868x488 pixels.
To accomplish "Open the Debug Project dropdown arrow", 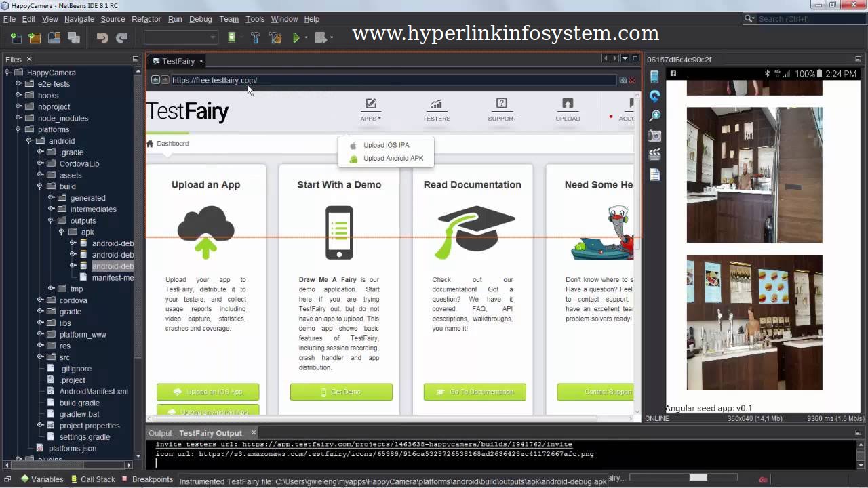I will 332,38.
